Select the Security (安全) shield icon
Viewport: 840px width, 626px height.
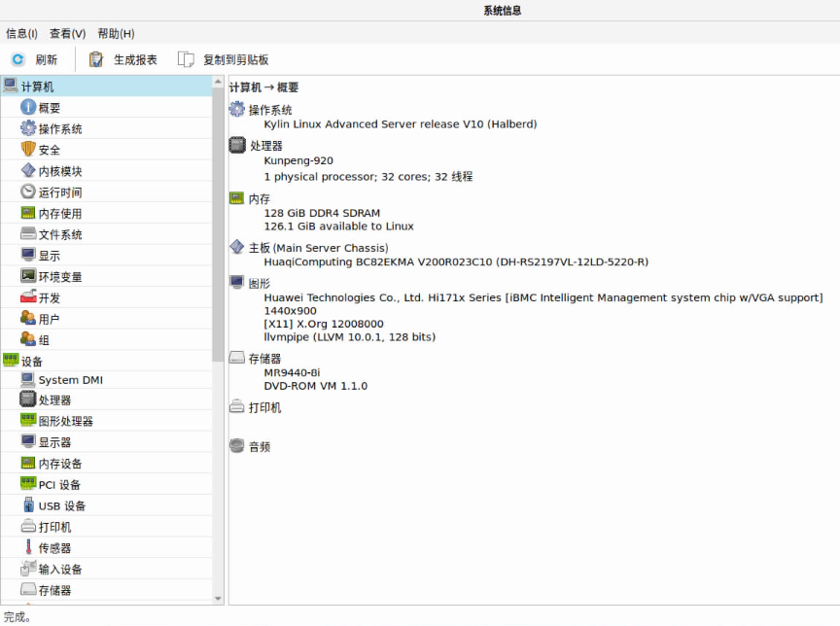pos(28,150)
